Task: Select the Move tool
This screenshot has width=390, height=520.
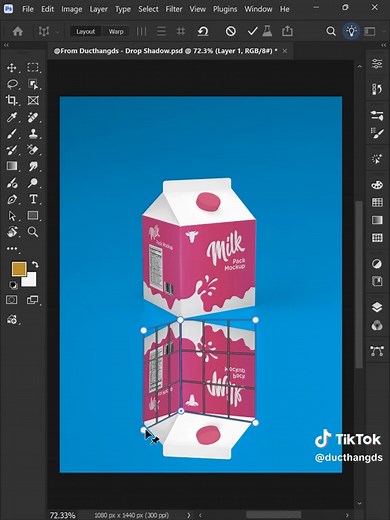Action: (x=12, y=68)
